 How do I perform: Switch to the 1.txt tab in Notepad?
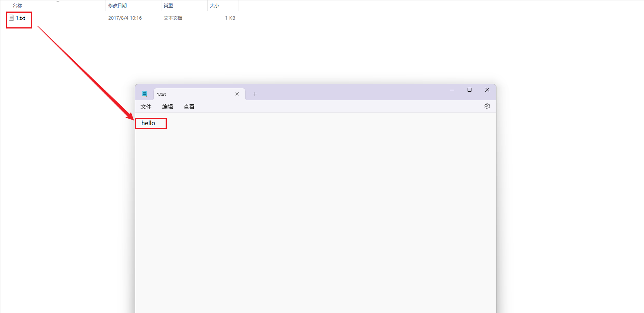[193, 94]
